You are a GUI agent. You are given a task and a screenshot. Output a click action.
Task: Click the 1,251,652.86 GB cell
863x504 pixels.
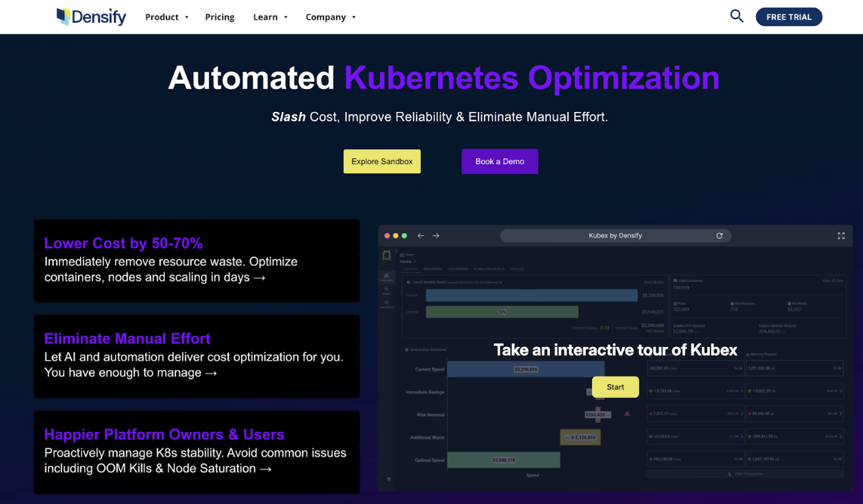pyautogui.click(x=794, y=369)
